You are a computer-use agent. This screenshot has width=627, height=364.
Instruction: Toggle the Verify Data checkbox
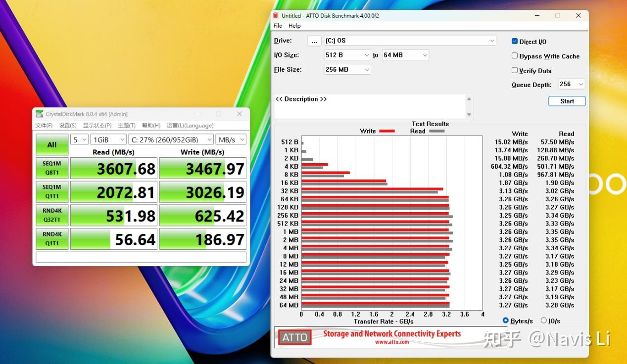(515, 70)
